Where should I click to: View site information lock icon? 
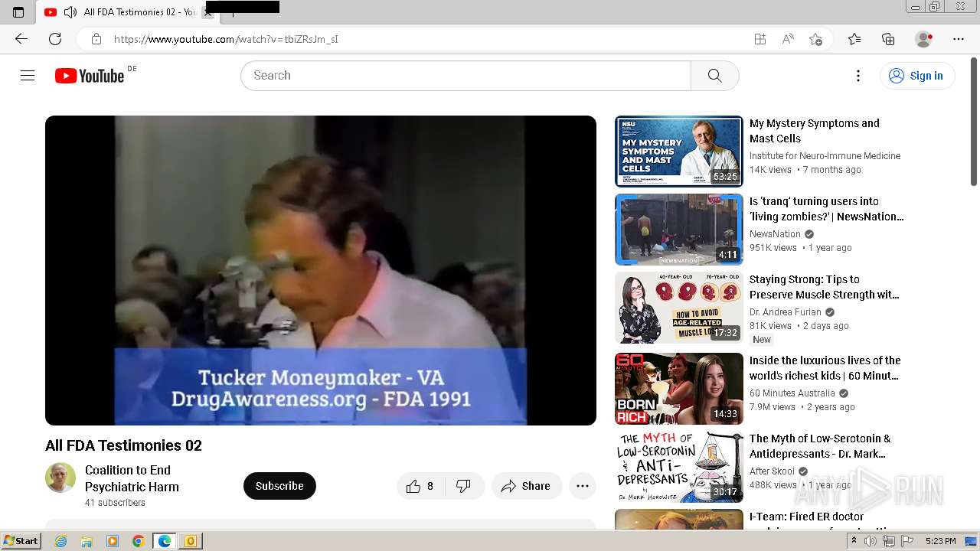96,39
